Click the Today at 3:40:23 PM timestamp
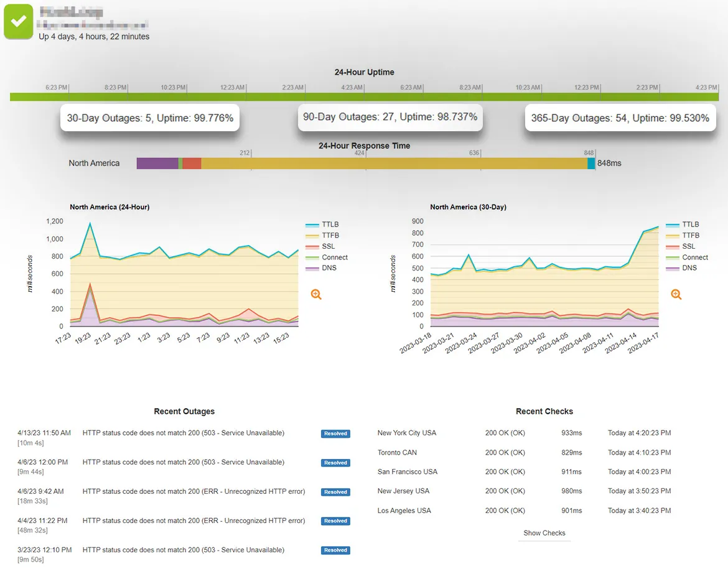The width and height of the screenshot is (728, 571). 639,511
